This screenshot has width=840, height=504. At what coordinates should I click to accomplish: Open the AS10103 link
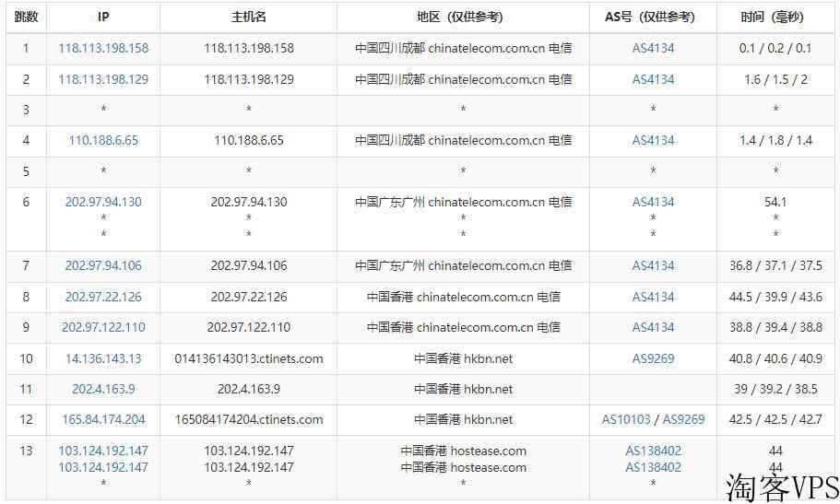[626, 420]
